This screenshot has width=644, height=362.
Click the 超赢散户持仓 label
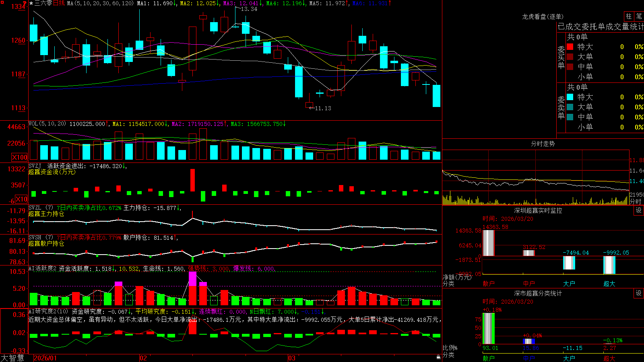[x=46, y=244]
